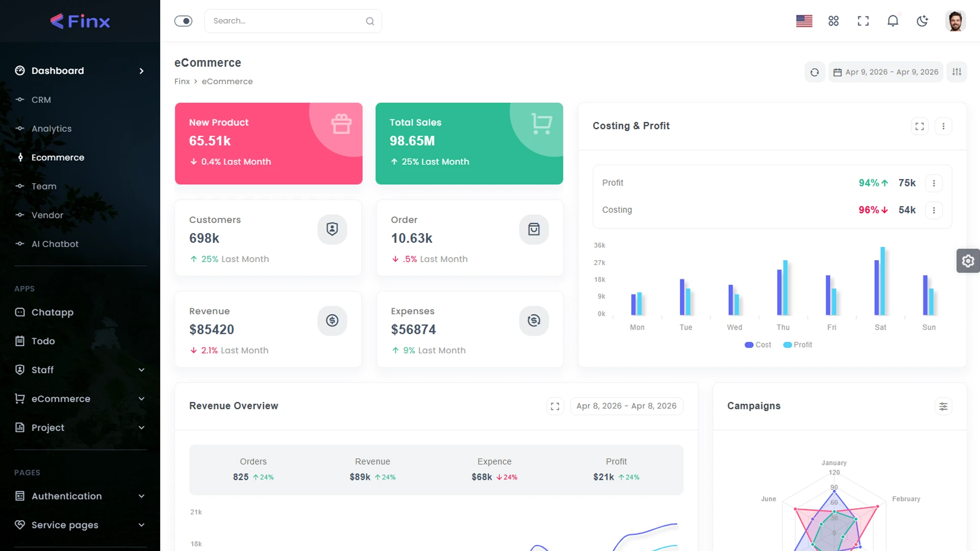
Task: Click the Total Sales cart icon
Action: [x=542, y=123]
